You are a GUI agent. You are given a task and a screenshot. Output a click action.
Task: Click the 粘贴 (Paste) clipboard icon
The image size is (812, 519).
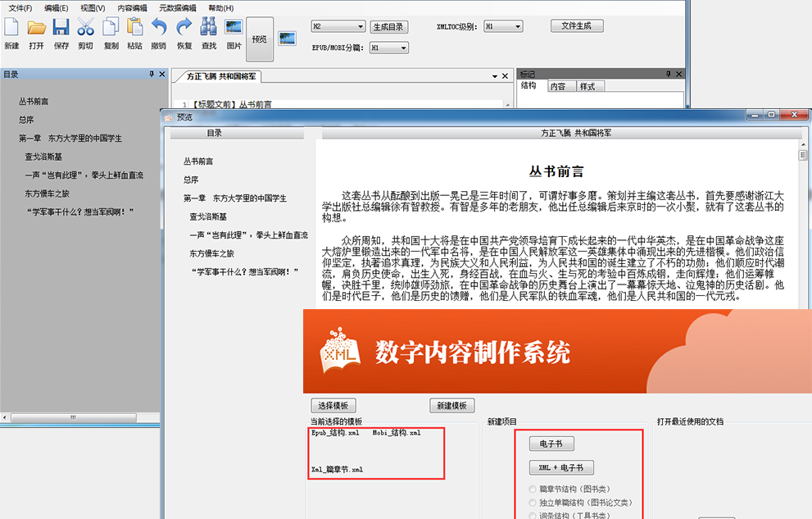tap(134, 27)
